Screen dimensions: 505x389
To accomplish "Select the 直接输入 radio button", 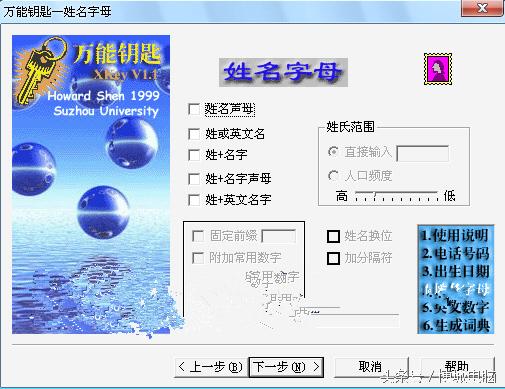I will click(x=333, y=152).
